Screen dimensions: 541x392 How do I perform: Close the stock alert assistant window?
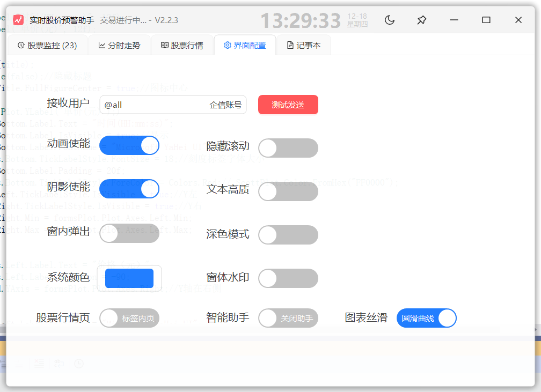pyautogui.click(x=518, y=20)
